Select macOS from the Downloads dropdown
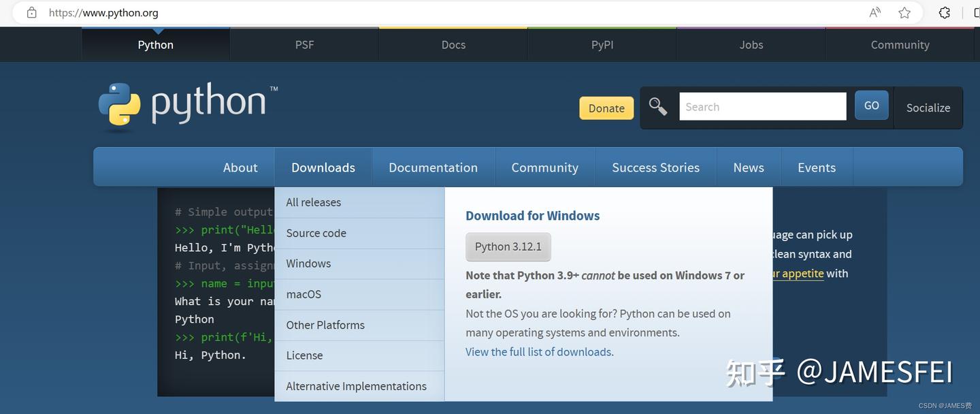This screenshot has height=414, width=980. [304, 294]
